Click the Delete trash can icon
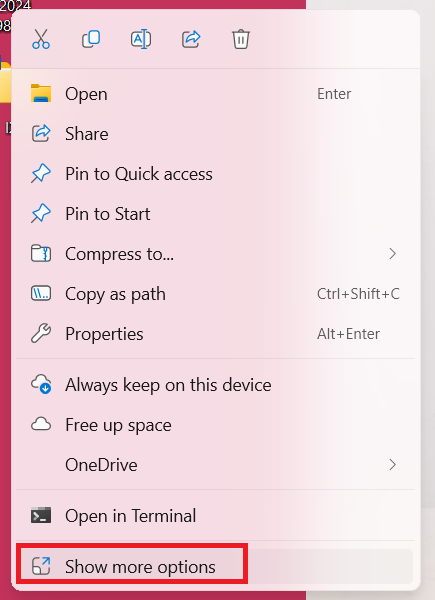 point(241,39)
